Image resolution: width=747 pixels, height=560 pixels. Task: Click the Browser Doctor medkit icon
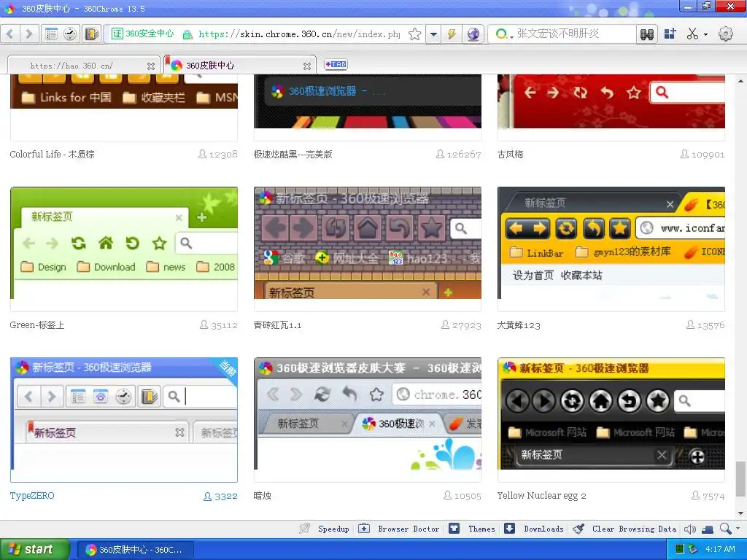(364, 529)
